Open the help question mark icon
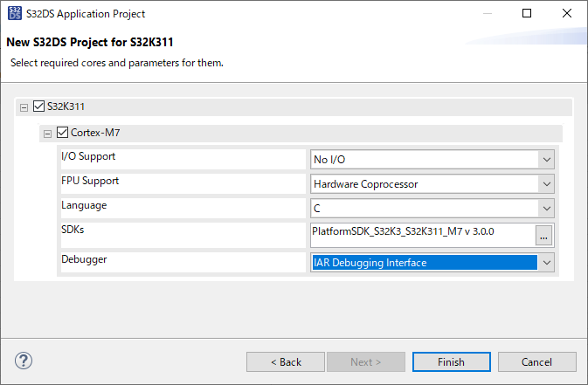This screenshot has width=588, height=385. pos(24,361)
